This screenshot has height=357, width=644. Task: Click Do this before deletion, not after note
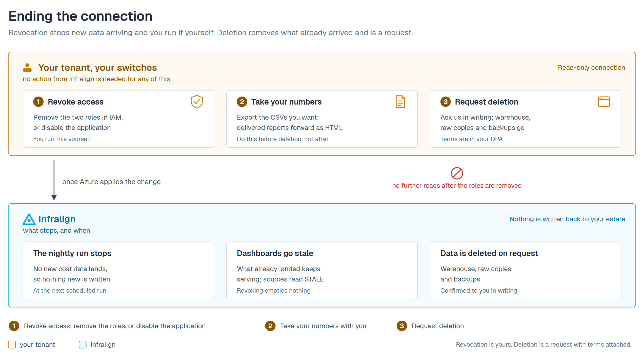[283, 139]
